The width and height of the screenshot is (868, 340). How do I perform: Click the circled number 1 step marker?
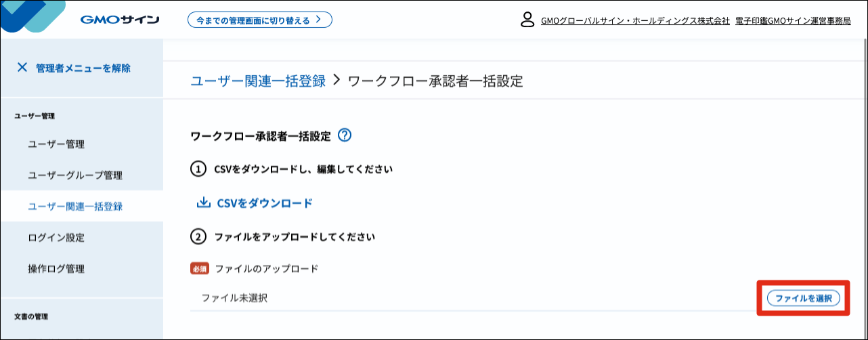[198, 169]
